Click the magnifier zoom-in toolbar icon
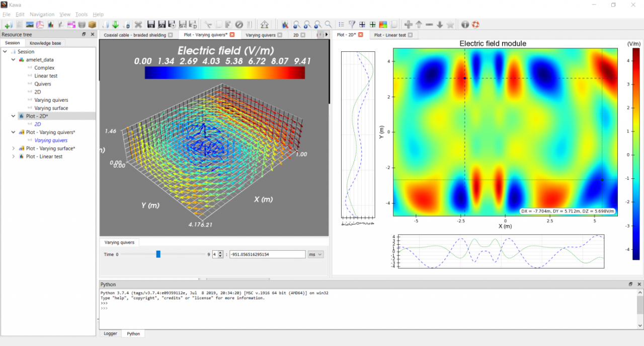644x346 pixels. (306, 24)
